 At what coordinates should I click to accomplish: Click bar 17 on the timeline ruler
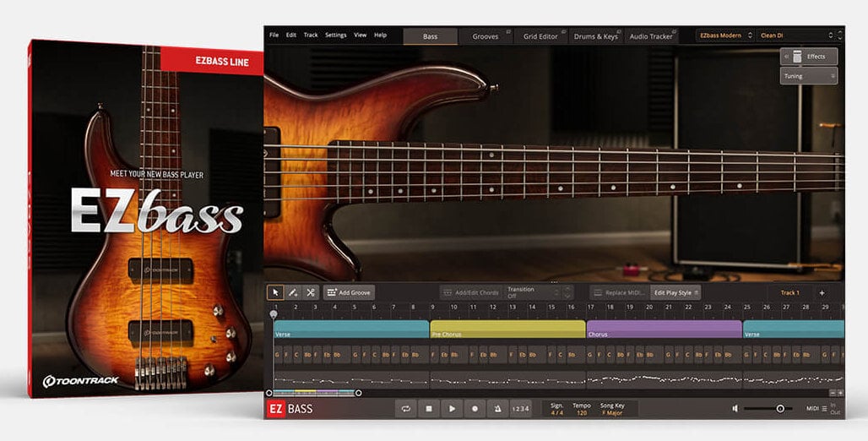591,307
